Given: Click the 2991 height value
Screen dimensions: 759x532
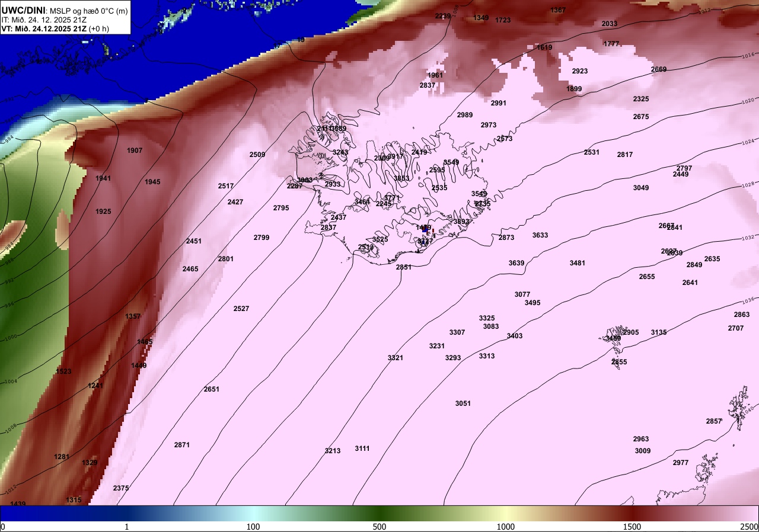Looking at the screenshot, I should coord(499,103).
